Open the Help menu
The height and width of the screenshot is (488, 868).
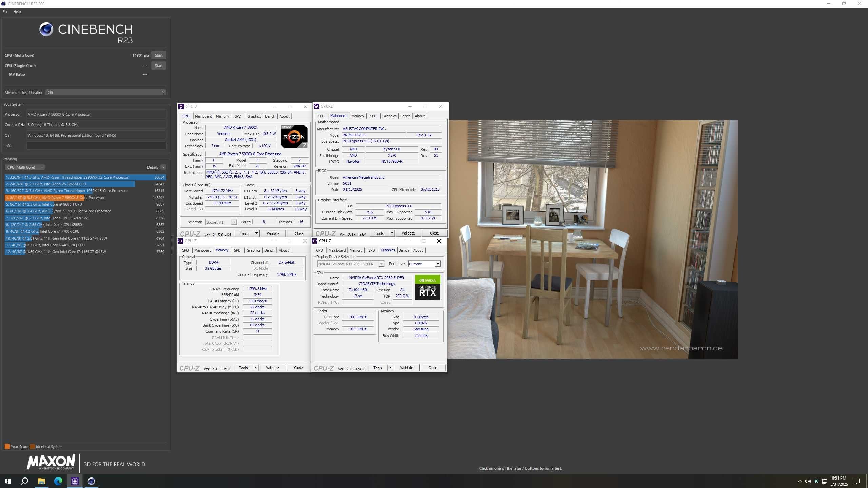[17, 12]
